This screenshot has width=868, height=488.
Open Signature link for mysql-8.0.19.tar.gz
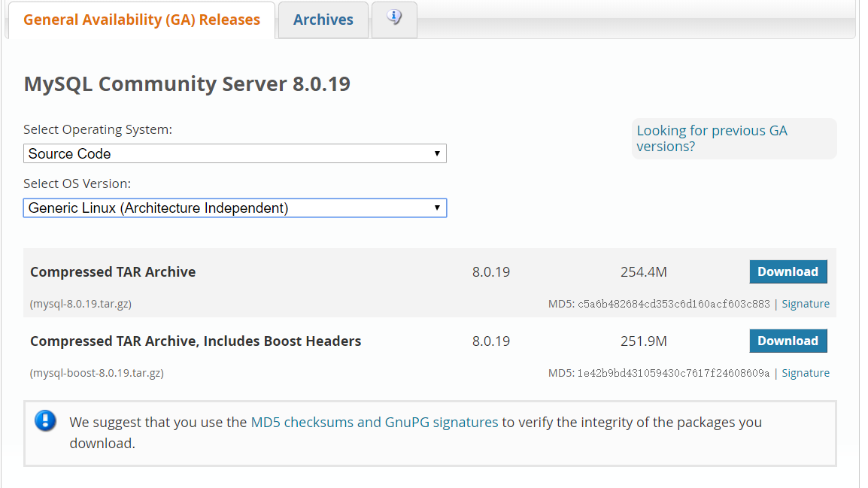(x=806, y=304)
